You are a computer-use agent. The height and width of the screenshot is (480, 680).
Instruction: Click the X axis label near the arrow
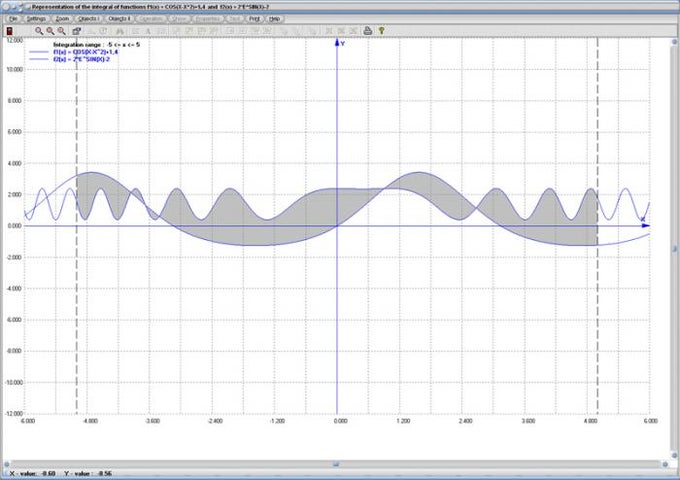pyautogui.click(x=643, y=219)
